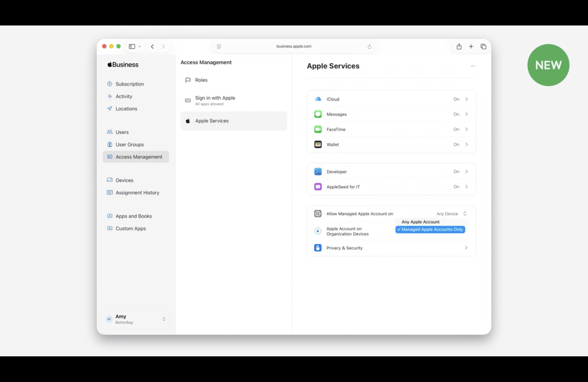Open the page settings icon in address bar
This screenshot has width=588, height=382.
click(x=219, y=46)
